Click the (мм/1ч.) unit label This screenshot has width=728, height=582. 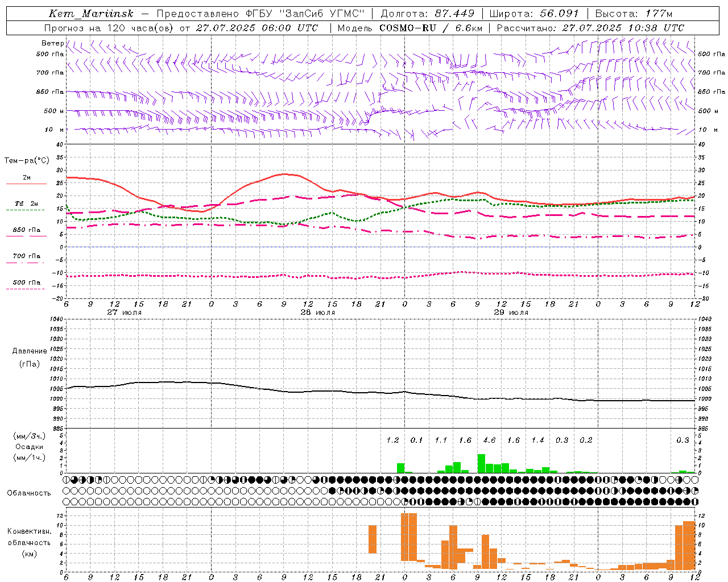(30, 458)
